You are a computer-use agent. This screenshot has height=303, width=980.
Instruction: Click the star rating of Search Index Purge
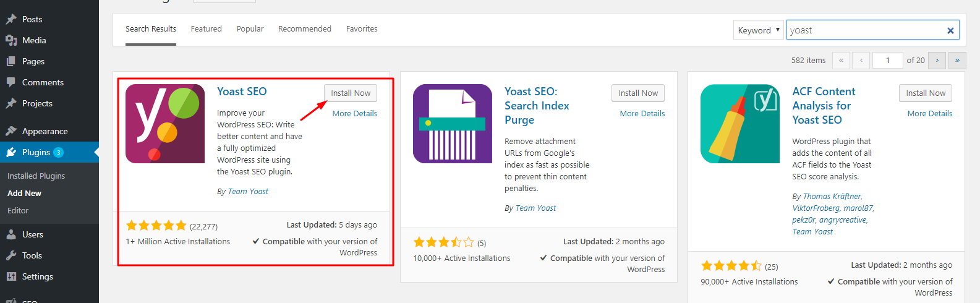(x=443, y=242)
